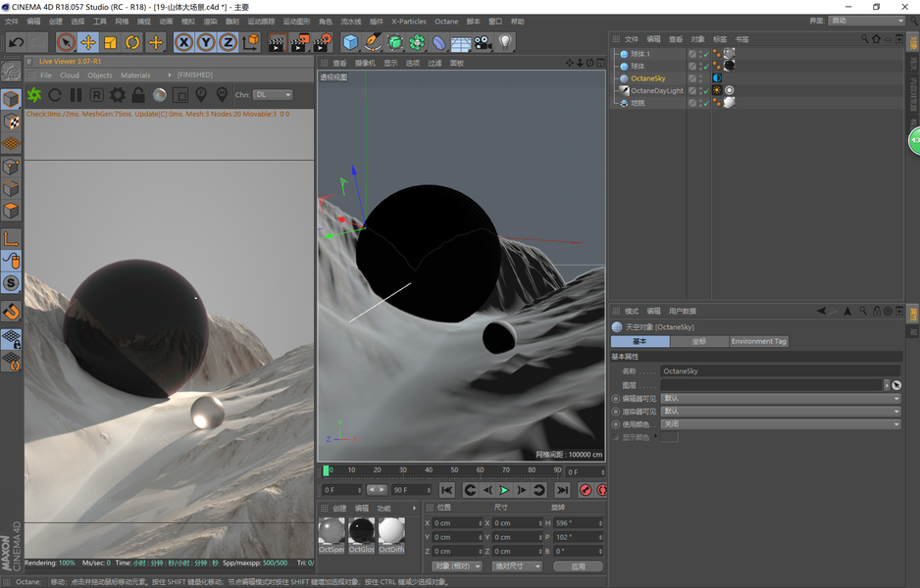Viewport: 920px width, 588px height.
Task: Select OctaneSky in object manager
Action: [x=647, y=78]
